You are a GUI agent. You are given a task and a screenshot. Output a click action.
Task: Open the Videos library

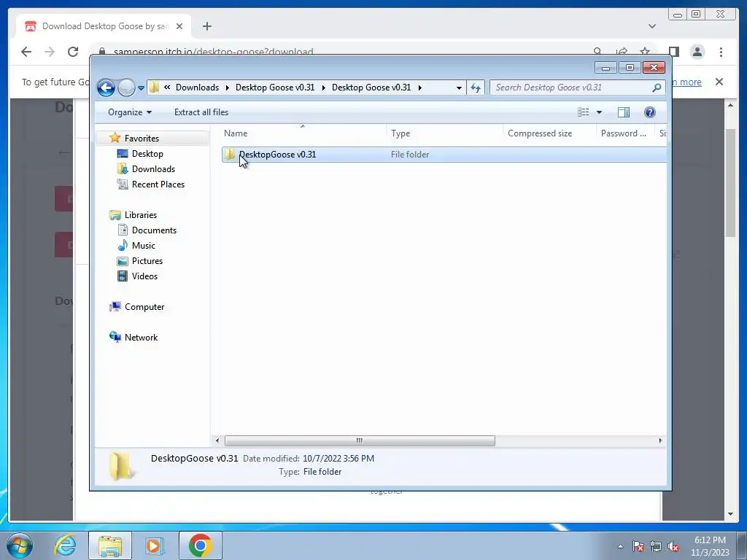click(x=144, y=276)
